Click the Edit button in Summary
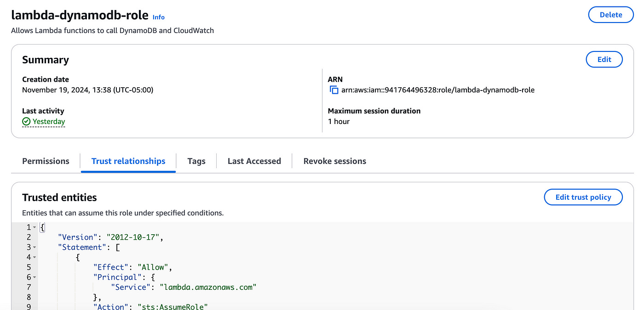The height and width of the screenshot is (310, 644). tap(604, 59)
